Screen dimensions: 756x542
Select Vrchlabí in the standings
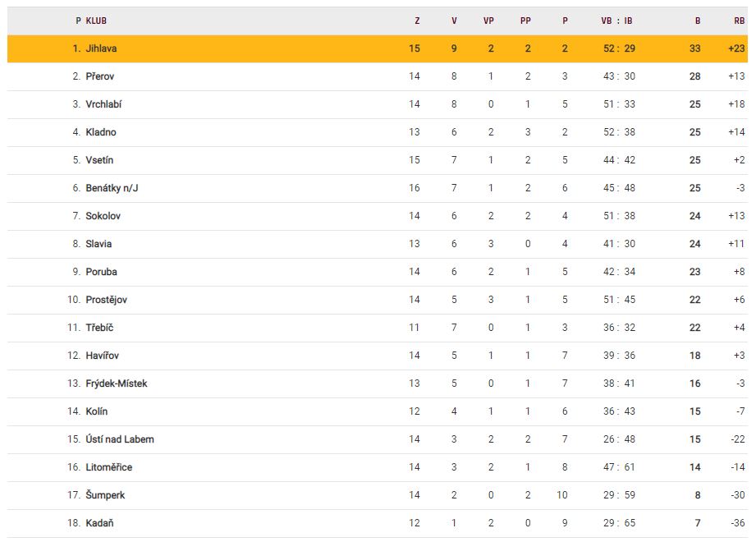[103, 104]
